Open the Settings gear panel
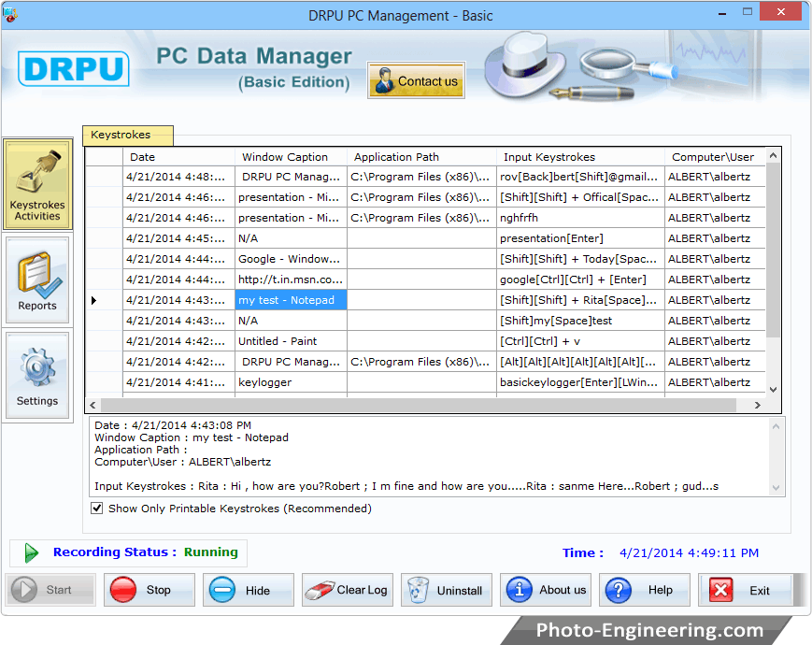The width and height of the screenshot is (812, 645). point(37,376)
